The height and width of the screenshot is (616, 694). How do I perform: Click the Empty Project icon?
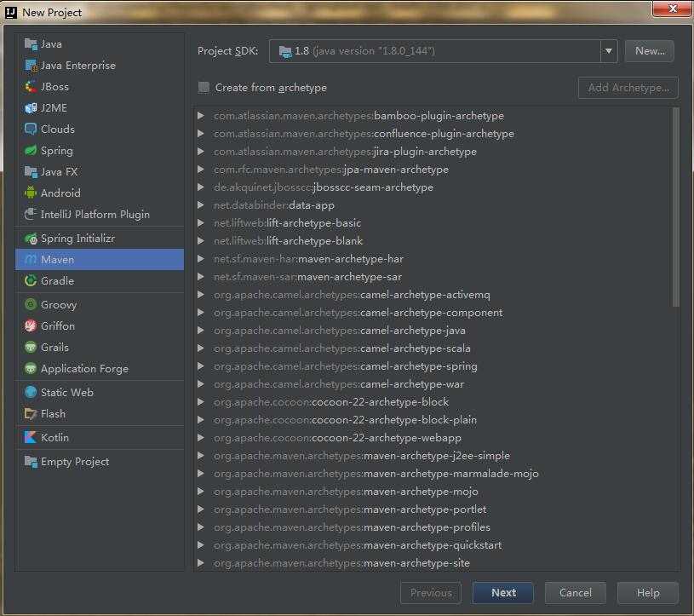click(31, 462)
